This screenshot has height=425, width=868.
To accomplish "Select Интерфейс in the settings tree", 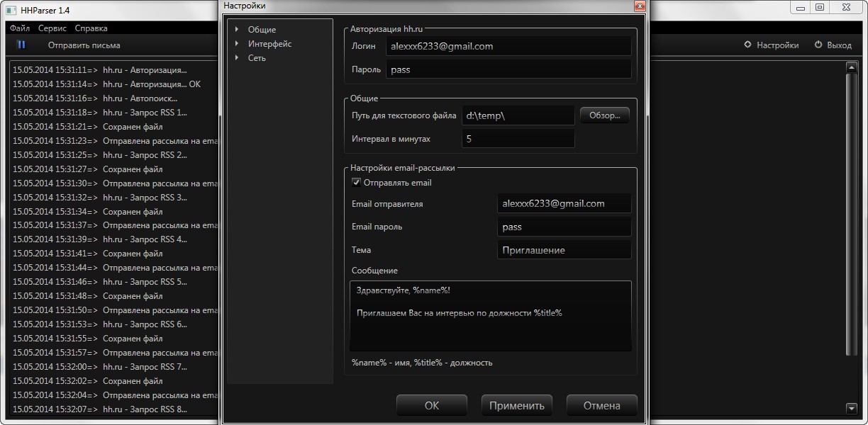I will coord(269,44).
